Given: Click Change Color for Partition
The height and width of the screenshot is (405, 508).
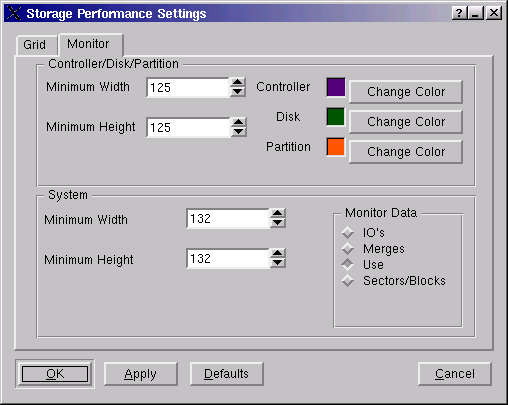Looking at the screenshot, I should (x=406, y=152).
